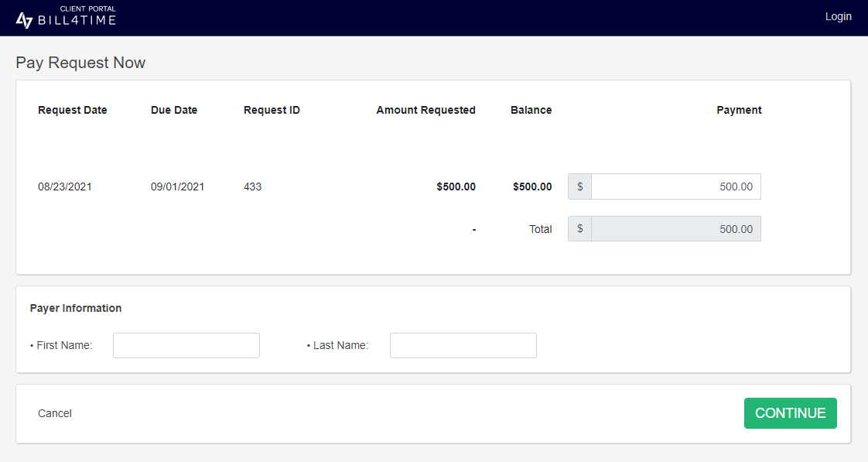Click the Last Name label
The width and height of the screenshot is (868, 462).
click(x=340, y=346)
